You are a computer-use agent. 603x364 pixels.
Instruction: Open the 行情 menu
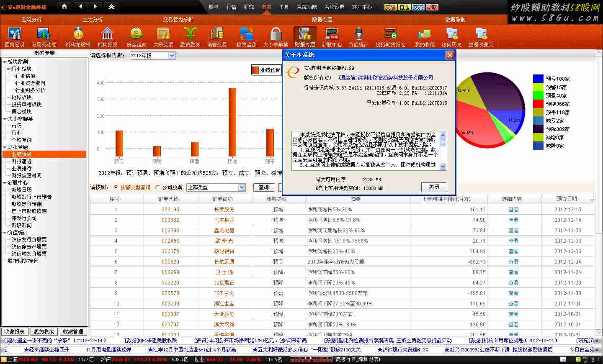231,7
